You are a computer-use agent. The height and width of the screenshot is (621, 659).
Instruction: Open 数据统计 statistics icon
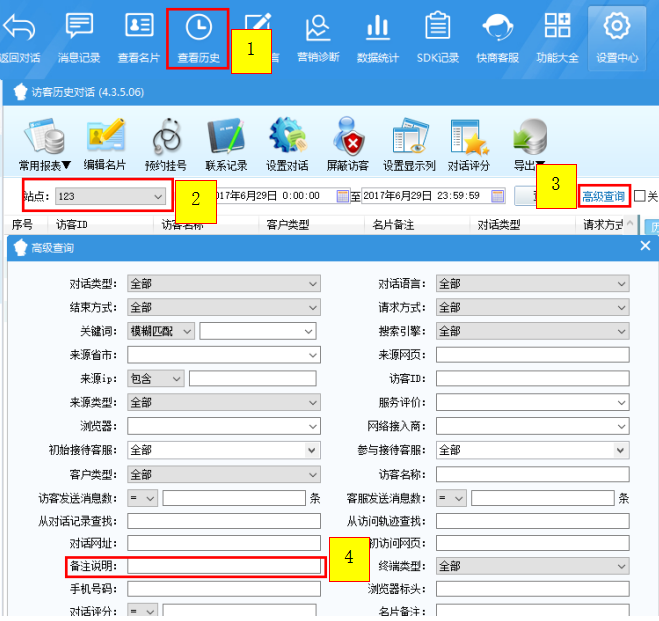click(377, 38)
